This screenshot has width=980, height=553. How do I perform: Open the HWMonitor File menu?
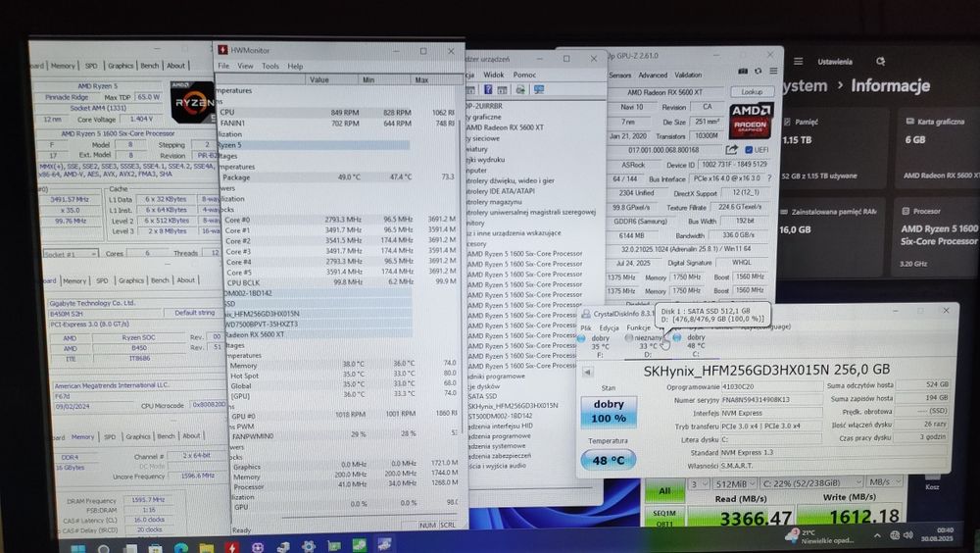pos(223,66)
